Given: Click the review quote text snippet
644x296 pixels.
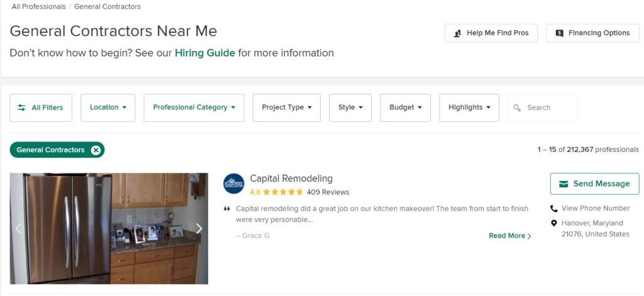Looking at the screenshot, I should pos(382,214).
